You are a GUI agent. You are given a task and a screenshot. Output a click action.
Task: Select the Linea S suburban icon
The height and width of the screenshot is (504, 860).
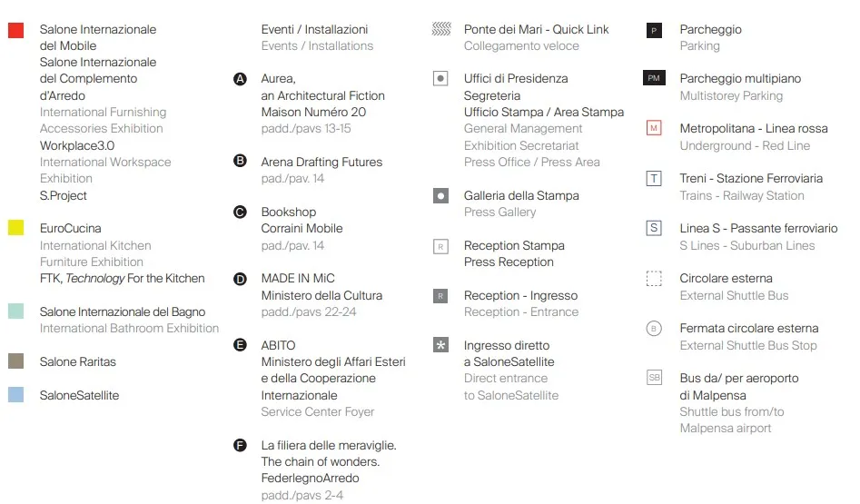(x=654, y=229)
